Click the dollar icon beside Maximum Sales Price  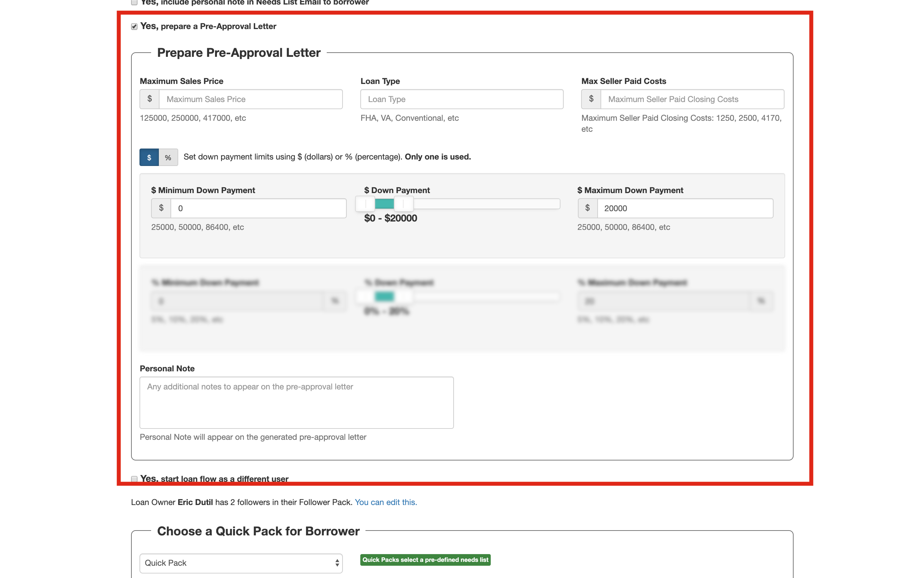tap(149, 99)
